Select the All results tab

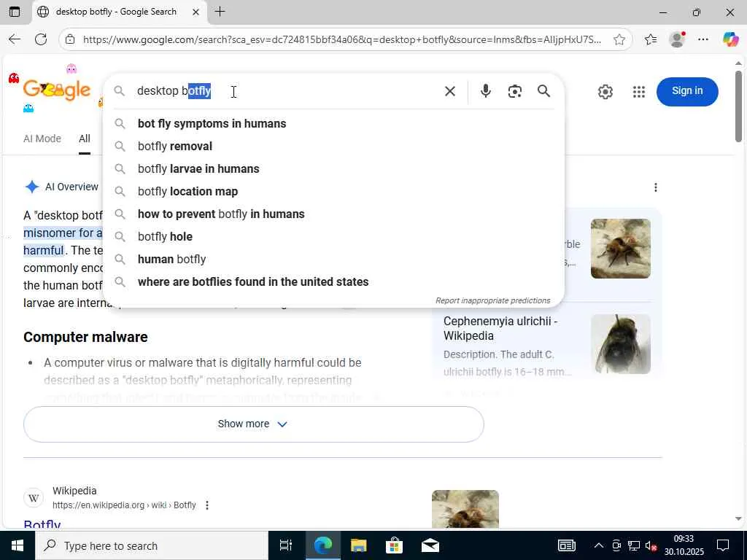(x=85, y=139)
